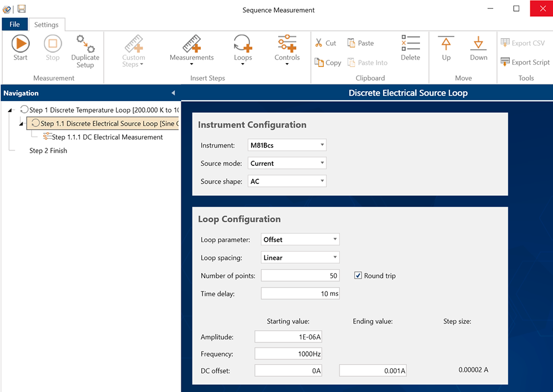Move the step Down with arrow icon

pos(478,44)
